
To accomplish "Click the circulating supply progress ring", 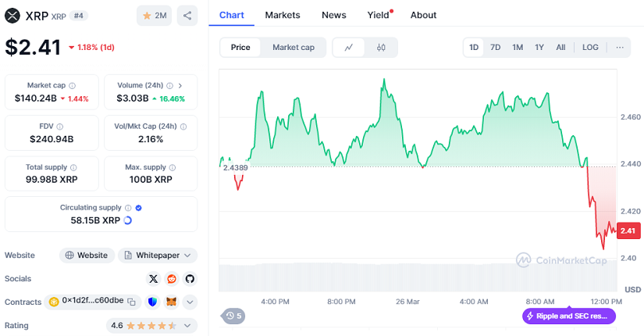I will coord(128,220).
